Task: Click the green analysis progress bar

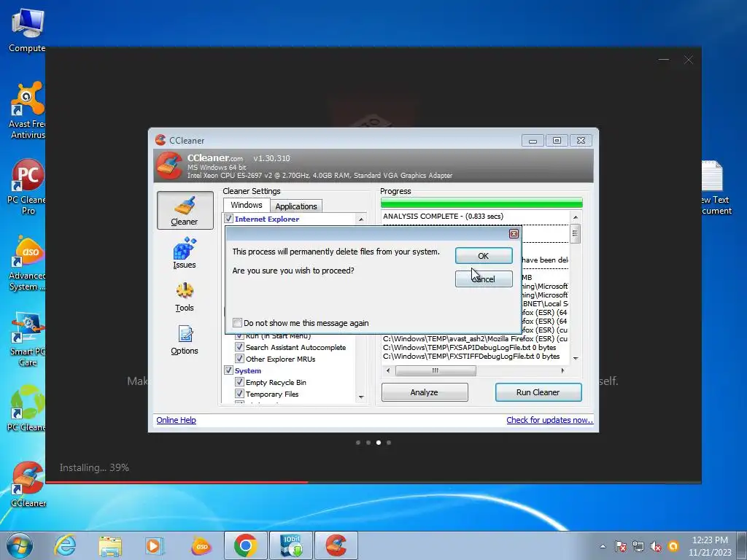Action: (x=481, y=203)
